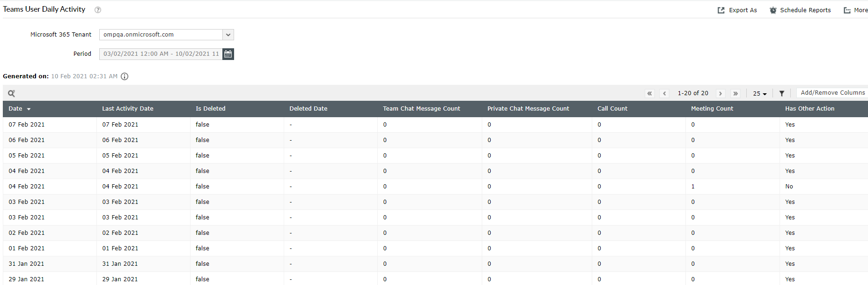Click the '1-20 of 20' page indicator
The image size is (868, 285).
[693, 93]
